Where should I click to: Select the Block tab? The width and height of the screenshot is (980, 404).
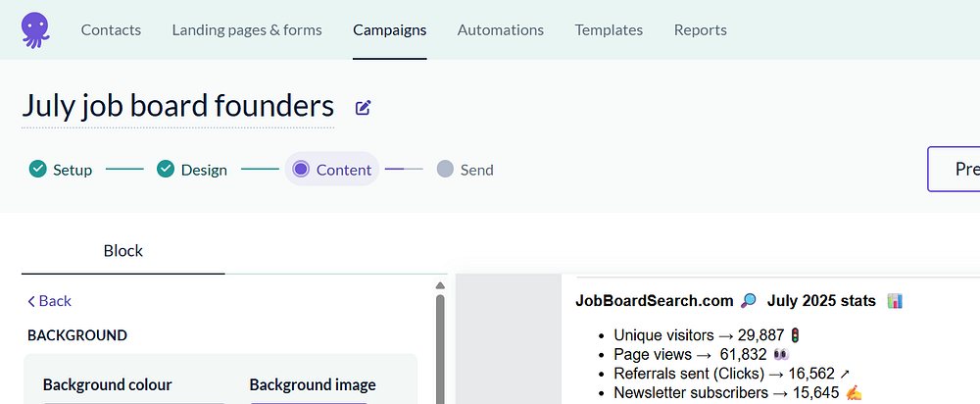(x=123, y=251)
